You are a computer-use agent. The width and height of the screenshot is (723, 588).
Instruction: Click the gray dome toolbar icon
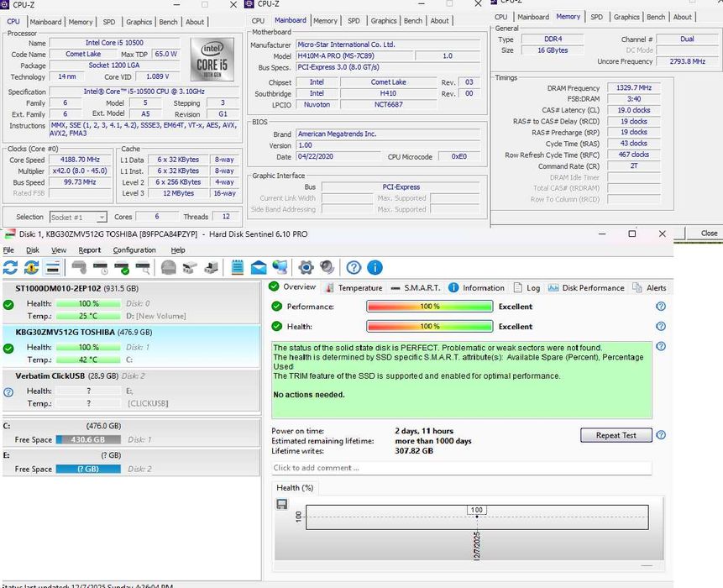pyautogui.click(x=169, y=267)
